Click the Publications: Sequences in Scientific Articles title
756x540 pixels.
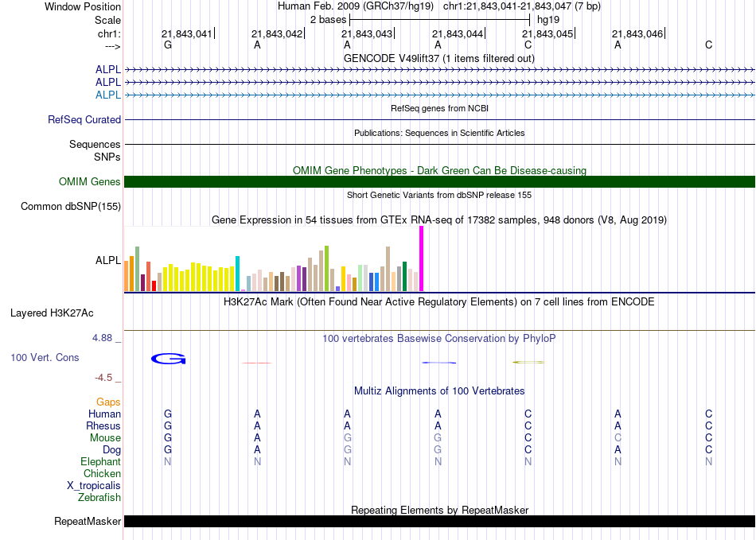[x=439, y=133]
